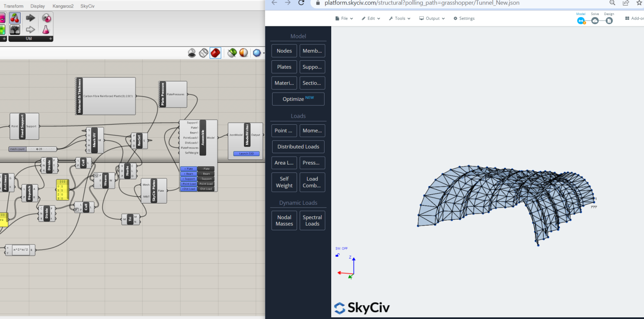Enable the + Plate input on Assemble component

pyautogui.click(x=189, y=169)
